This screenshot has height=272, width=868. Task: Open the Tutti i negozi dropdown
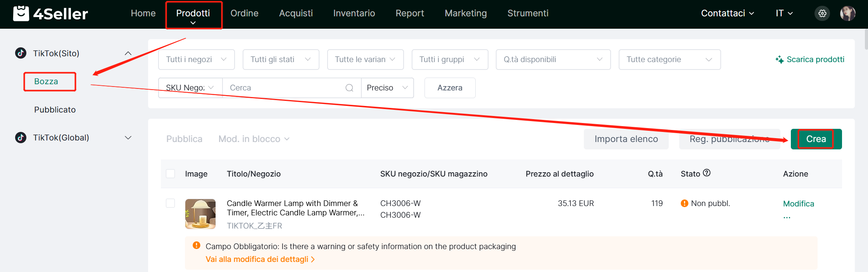(x=196, y=60)
